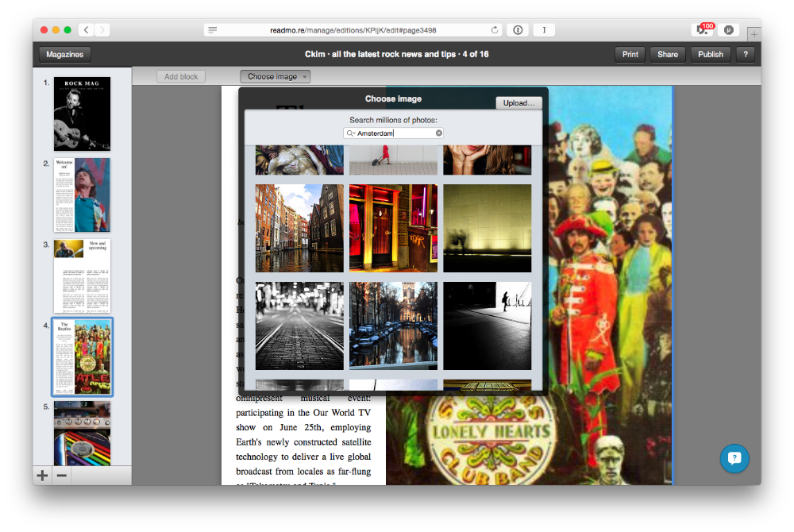Clear the Amsterdam search text
Viewport: 794px width, 532px height.
(439, 133)
